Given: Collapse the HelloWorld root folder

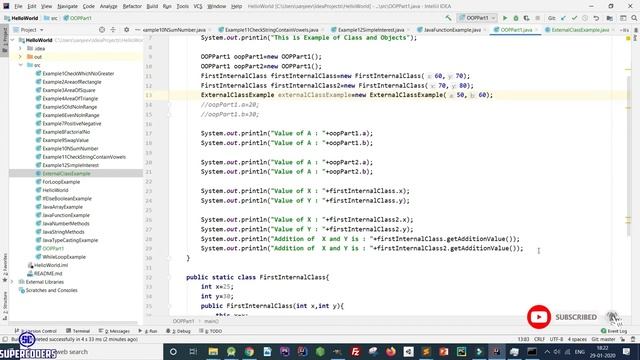Looking at the screenshot, I should pos(13,40).
